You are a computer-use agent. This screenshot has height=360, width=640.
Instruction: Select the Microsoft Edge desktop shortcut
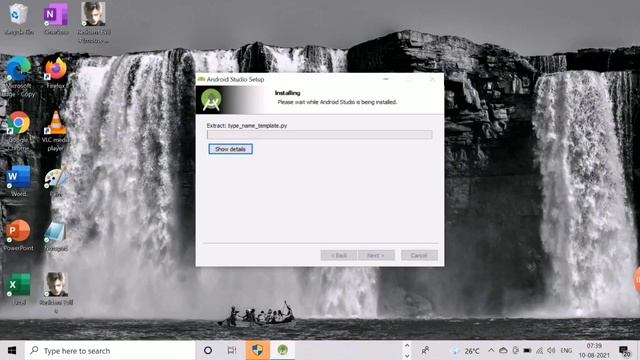[x=19, y=77]
